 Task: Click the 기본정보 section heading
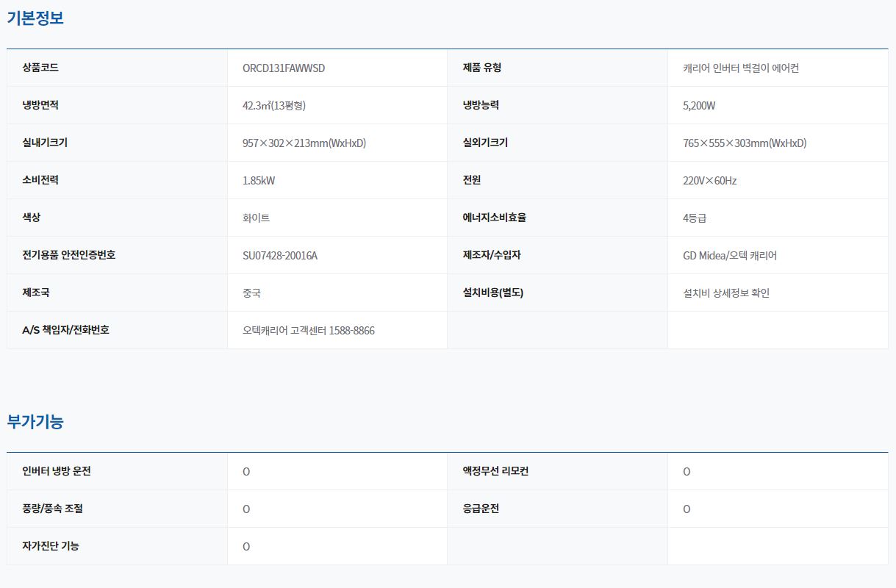35,18
